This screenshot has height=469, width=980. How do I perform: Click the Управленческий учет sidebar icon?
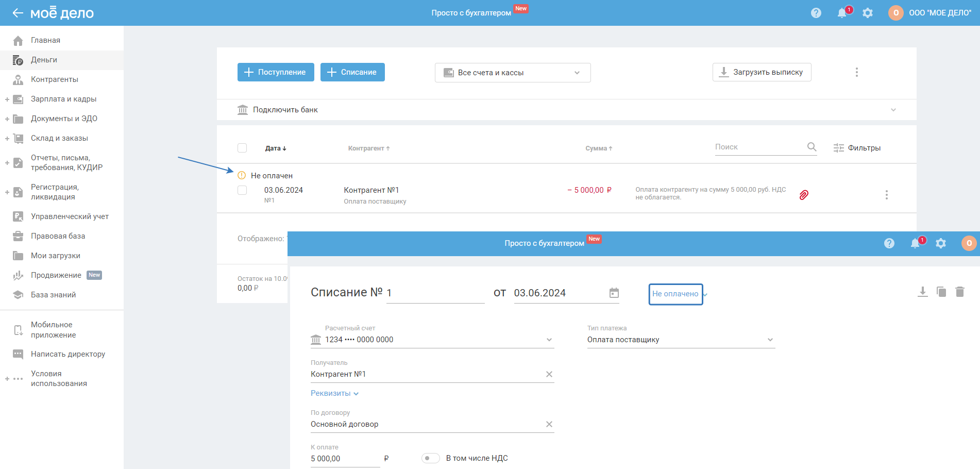[x=18, y=216]
